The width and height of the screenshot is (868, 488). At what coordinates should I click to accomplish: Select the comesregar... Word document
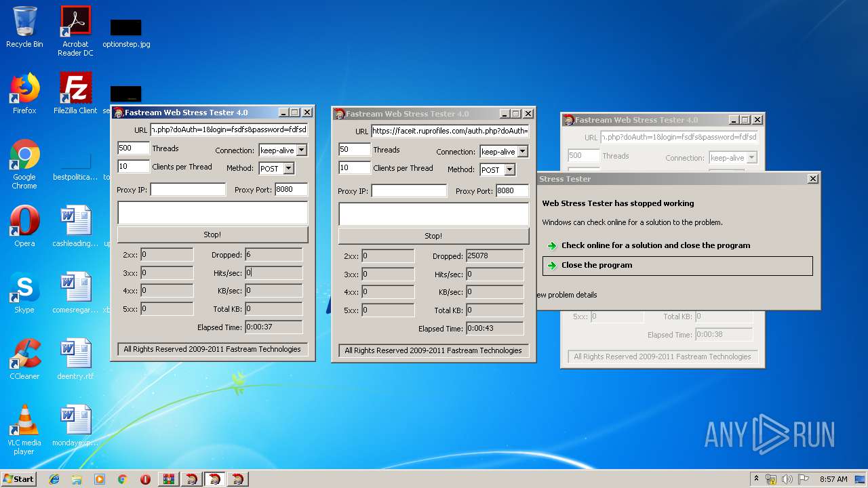tap(75, 293)
